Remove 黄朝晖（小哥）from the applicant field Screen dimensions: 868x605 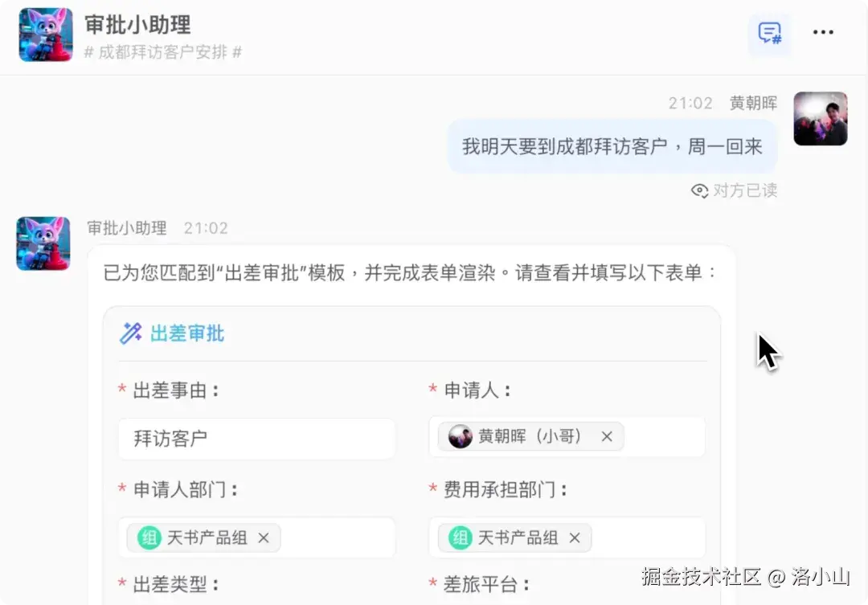point(607,437)
